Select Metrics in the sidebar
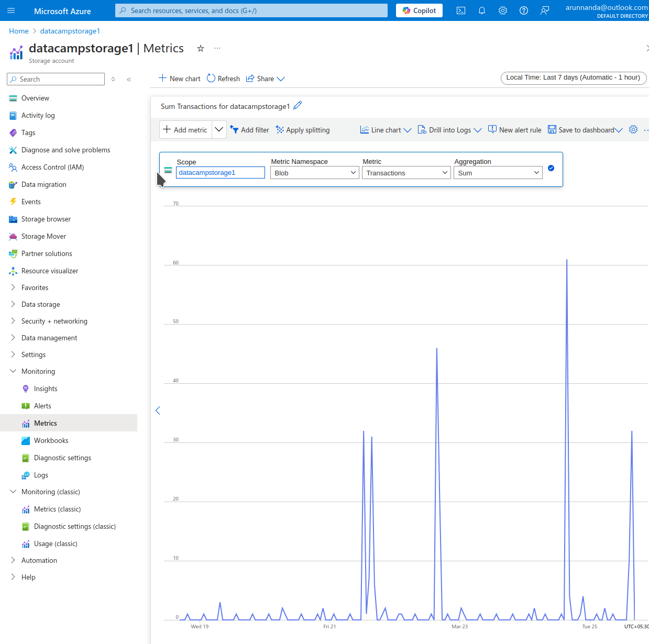649x644 pixels. point(69,423)
